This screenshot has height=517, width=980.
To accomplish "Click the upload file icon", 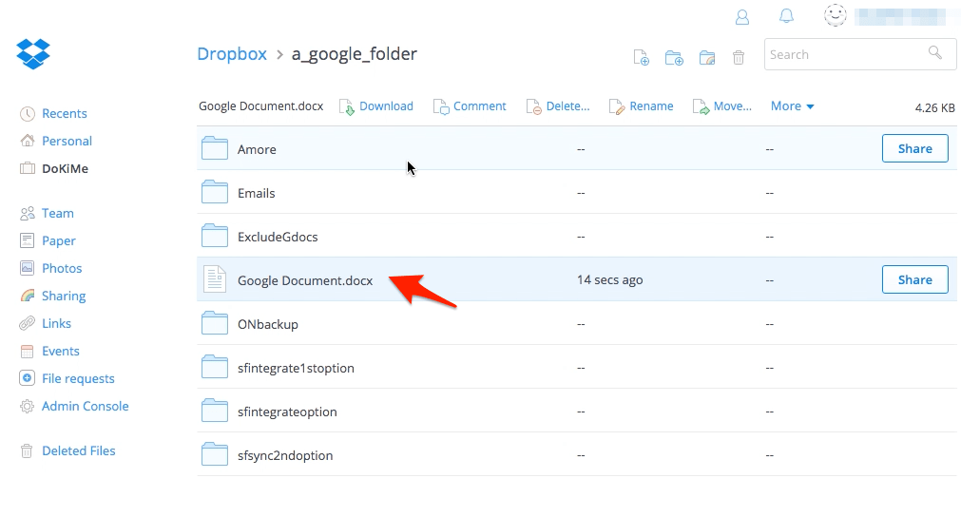I will tap(642, 58).
